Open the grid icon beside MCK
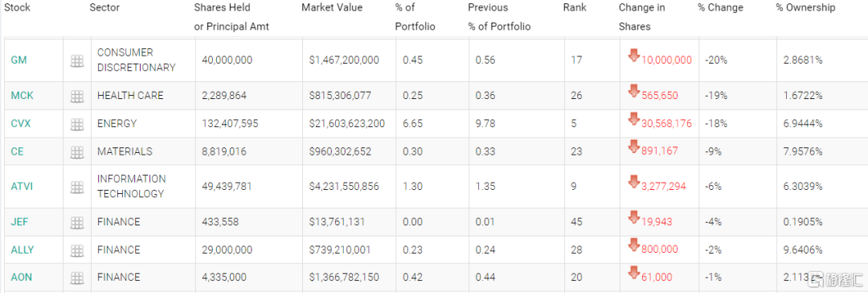868x293 pixels. click(77, 97)
